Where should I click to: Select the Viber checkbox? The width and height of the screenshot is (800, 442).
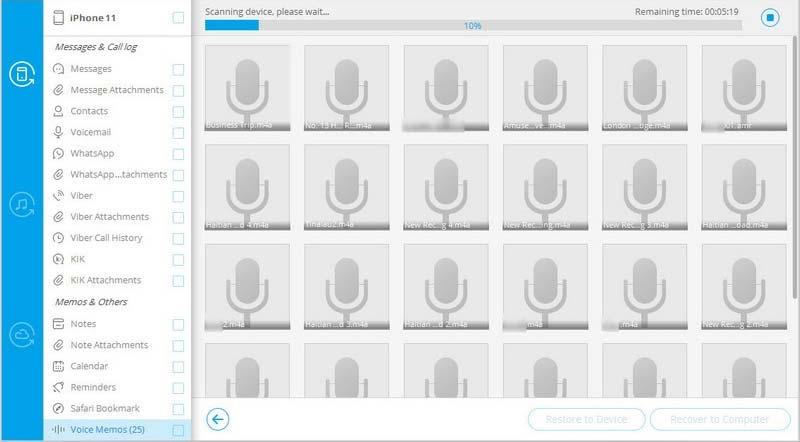[178, 197]
